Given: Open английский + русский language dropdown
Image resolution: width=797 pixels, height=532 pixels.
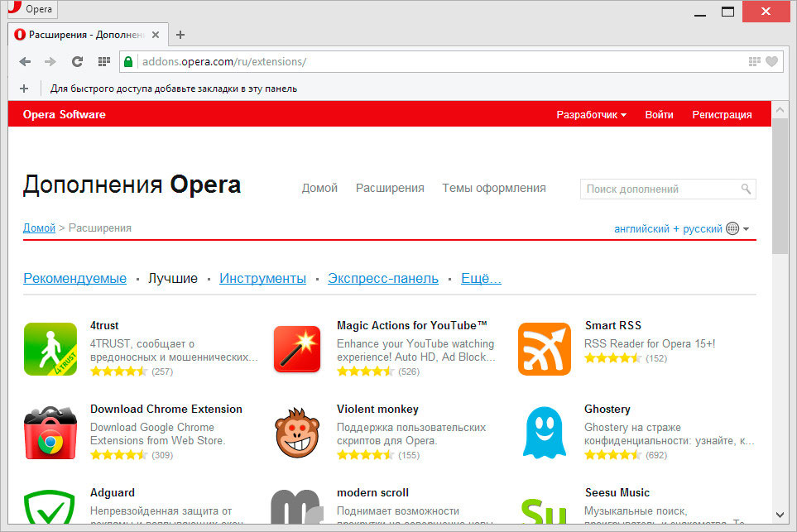Looking at the screenshot, I should (682, 228).
